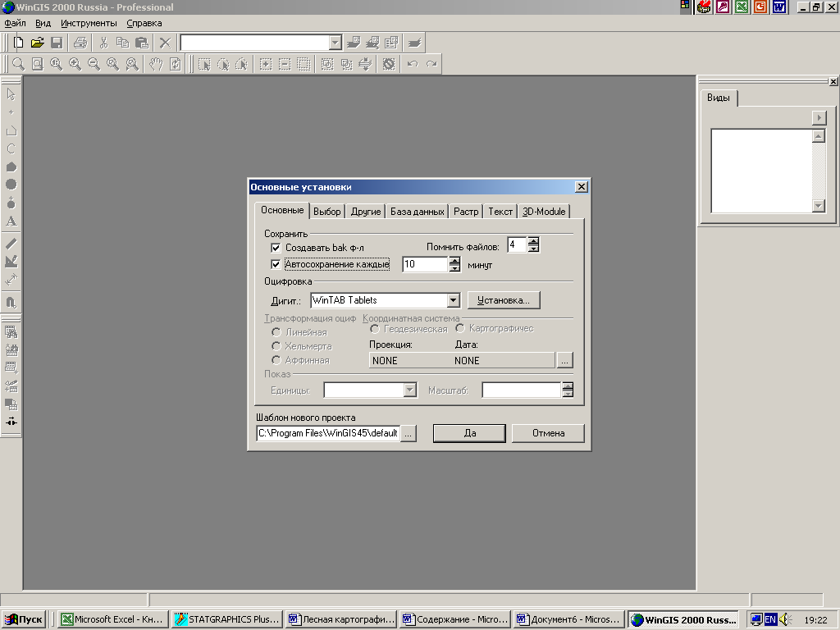Click the speaker volume tray icon

point(785,619)
